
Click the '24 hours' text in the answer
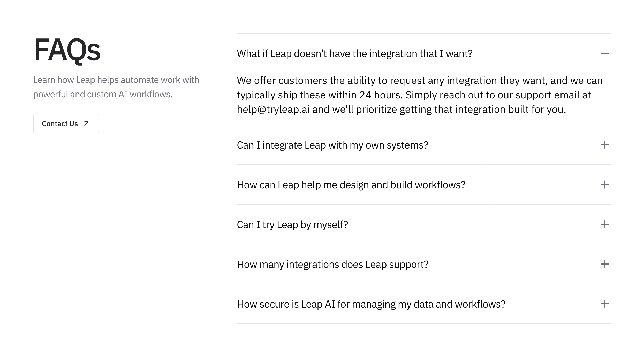(x=381, y=95)
